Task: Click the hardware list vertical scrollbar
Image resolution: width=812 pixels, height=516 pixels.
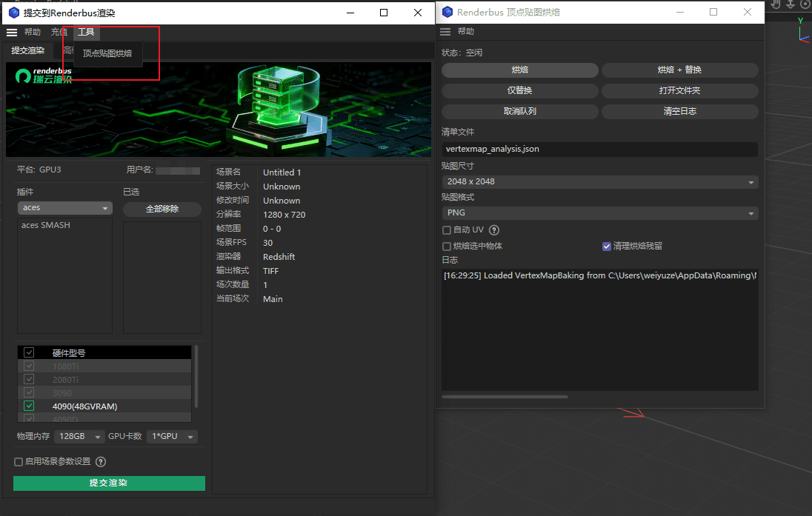Action: click(x=196, y=377)
